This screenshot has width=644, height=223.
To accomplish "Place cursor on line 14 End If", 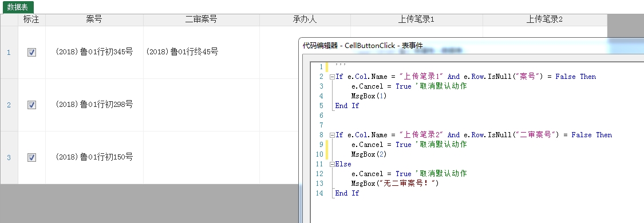I will (347, 193).
